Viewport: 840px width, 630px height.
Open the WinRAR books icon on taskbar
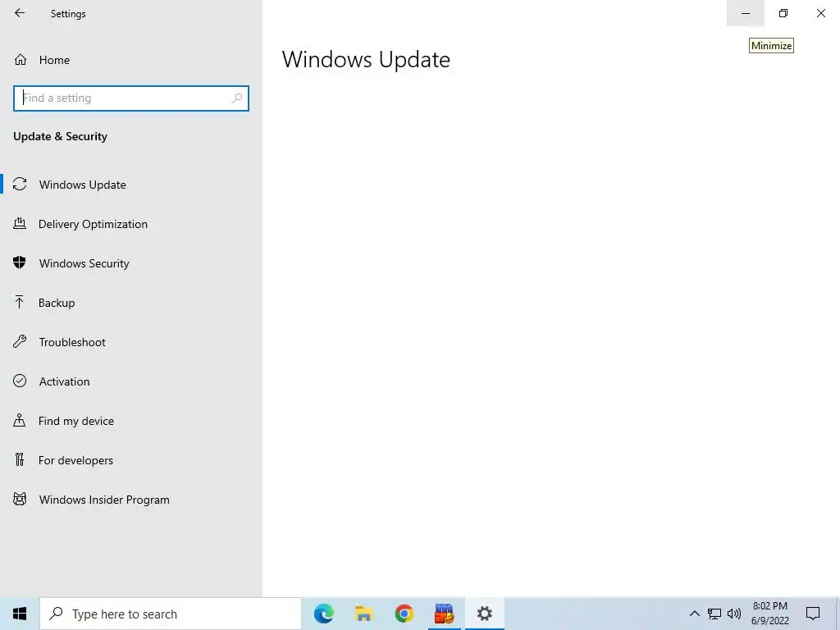click(x=444, y=614)
